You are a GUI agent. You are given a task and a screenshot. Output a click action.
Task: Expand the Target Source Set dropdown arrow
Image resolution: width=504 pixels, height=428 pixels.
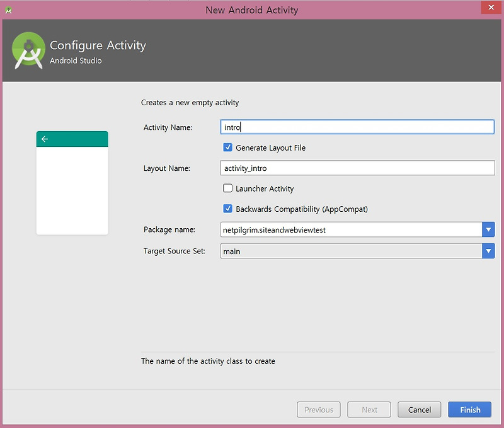coord(488,251)
